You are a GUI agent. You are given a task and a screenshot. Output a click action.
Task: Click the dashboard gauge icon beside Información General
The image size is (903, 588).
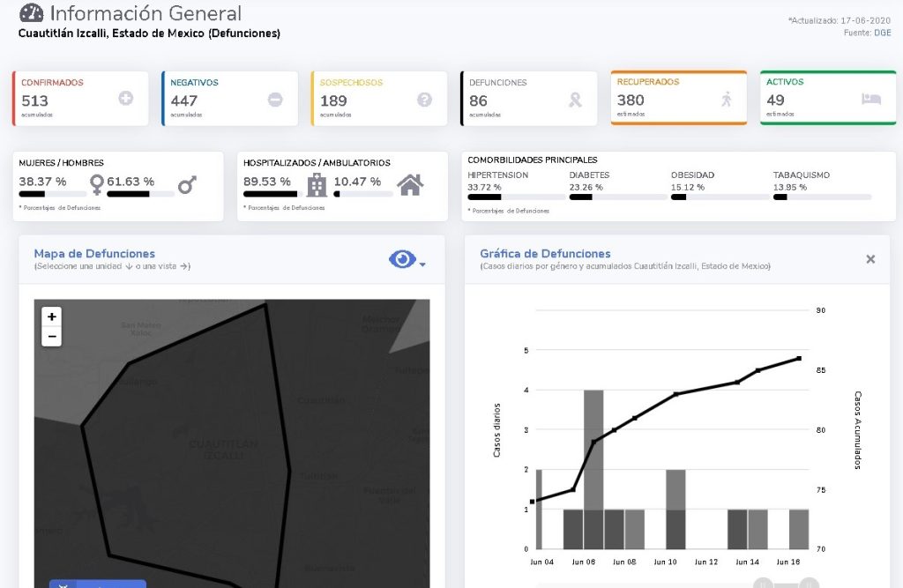click(31, 13)
